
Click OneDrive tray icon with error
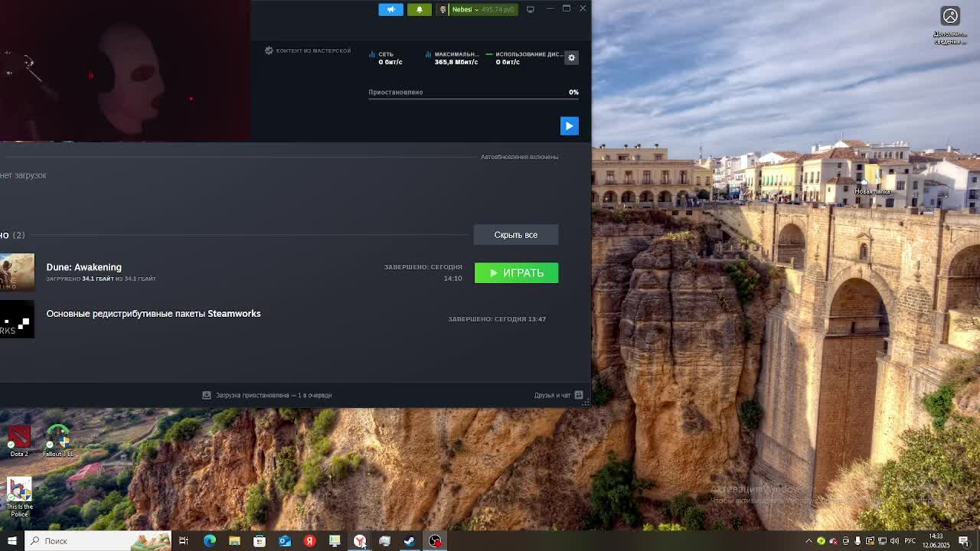coord(833,541)
